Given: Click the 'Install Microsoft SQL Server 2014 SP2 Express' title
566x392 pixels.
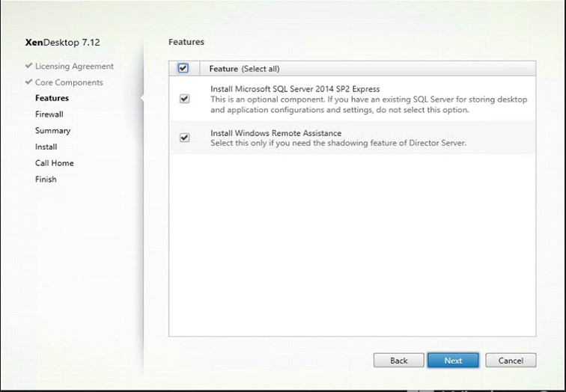Looking at the screenshot, I should (x=295, y=89).
